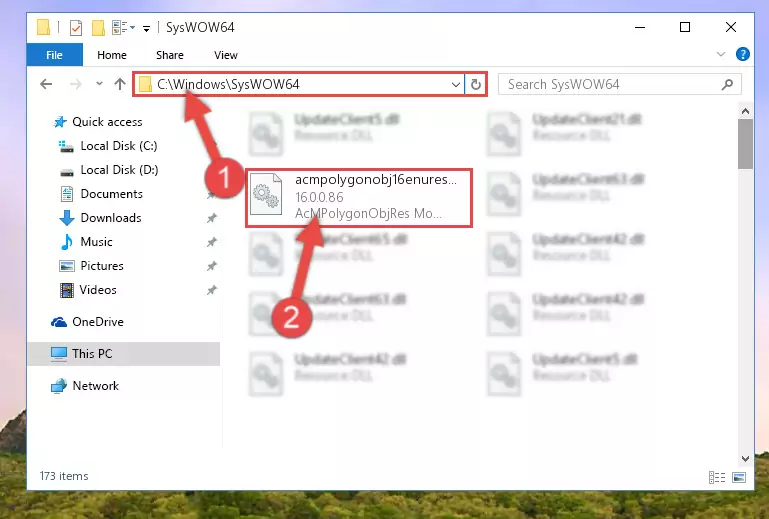Click the acmpolygonobj16enures DLL gear icon
This screenshot has width=769, height=519.
coord(266,195)
